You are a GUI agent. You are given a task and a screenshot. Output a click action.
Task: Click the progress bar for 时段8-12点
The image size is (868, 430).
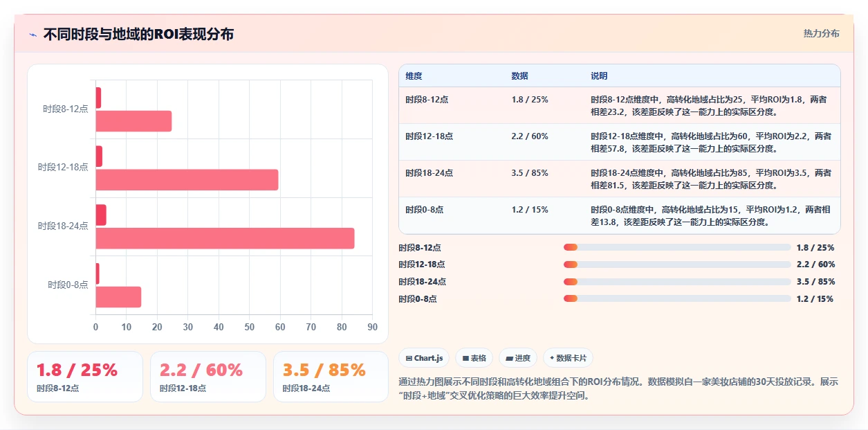677,247
